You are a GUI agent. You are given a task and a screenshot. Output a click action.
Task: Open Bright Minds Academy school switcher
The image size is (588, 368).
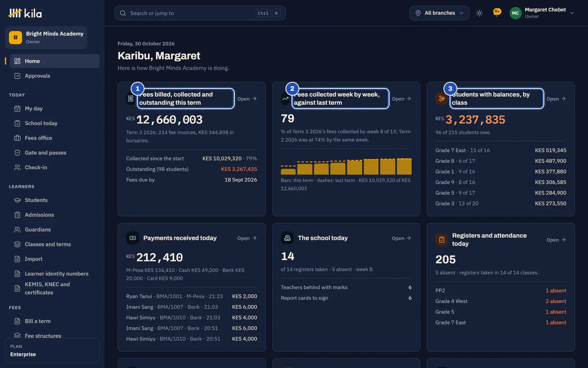coord(46,38)
